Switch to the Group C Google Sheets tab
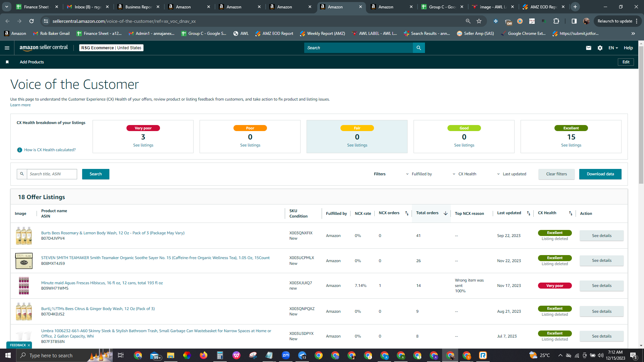The height and width of the screenshot is (362, 644). click(443, 7)
